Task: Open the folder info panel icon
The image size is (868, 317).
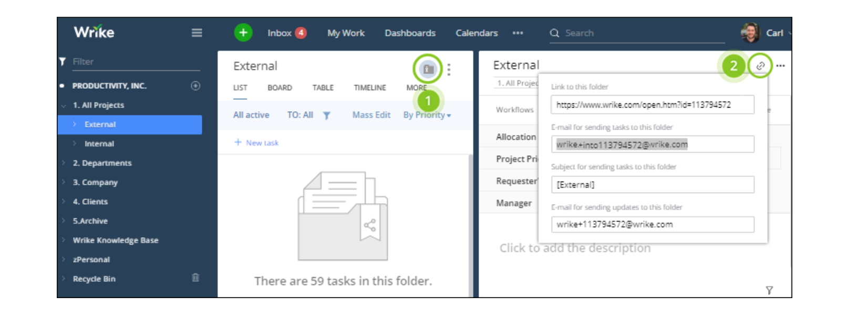Action: pos(428,69)
